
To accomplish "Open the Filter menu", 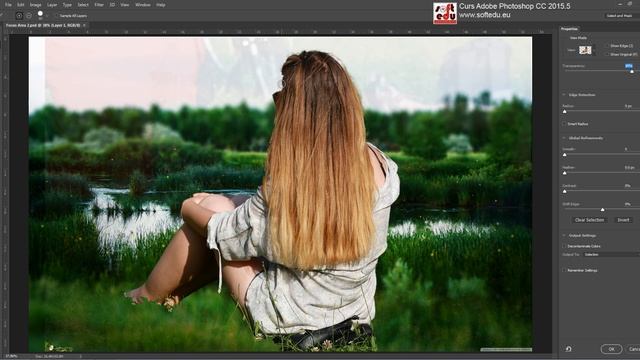I will coord(99,5).
